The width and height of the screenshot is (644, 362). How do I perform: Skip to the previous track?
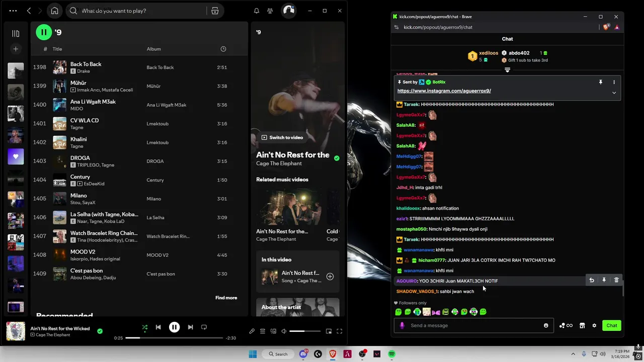click(x=158, y=327)
